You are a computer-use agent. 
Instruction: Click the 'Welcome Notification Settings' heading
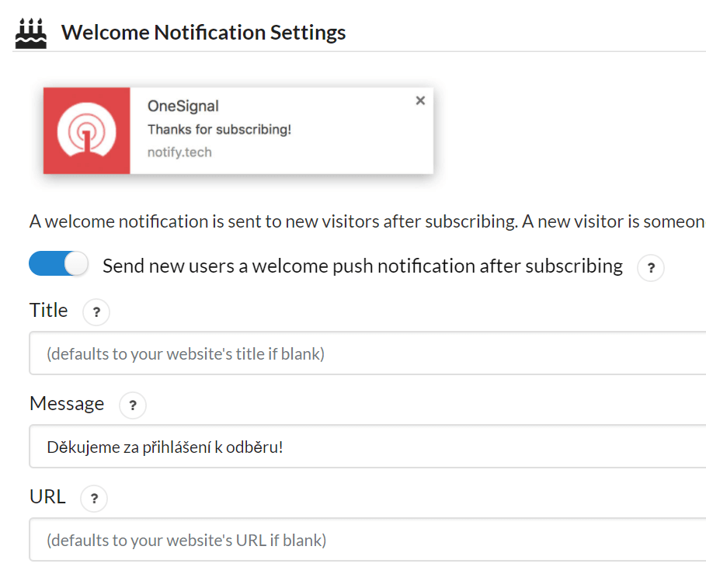(x=203, y=33)
